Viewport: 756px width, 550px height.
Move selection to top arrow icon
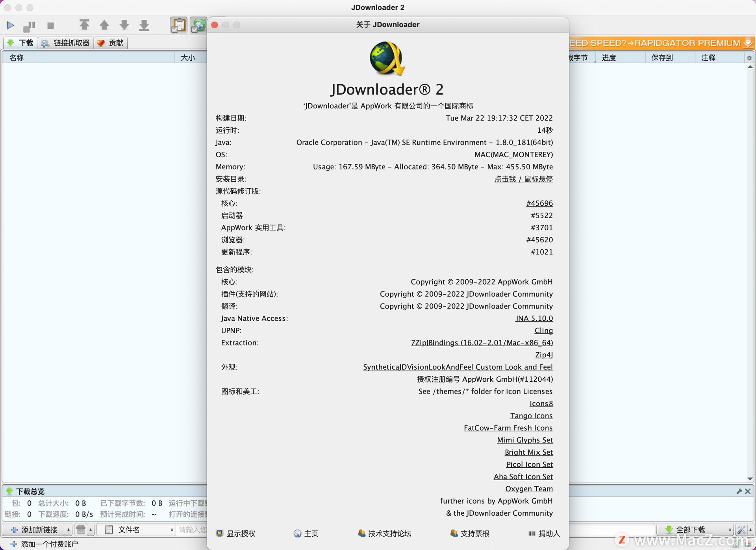tap(84, 25)
